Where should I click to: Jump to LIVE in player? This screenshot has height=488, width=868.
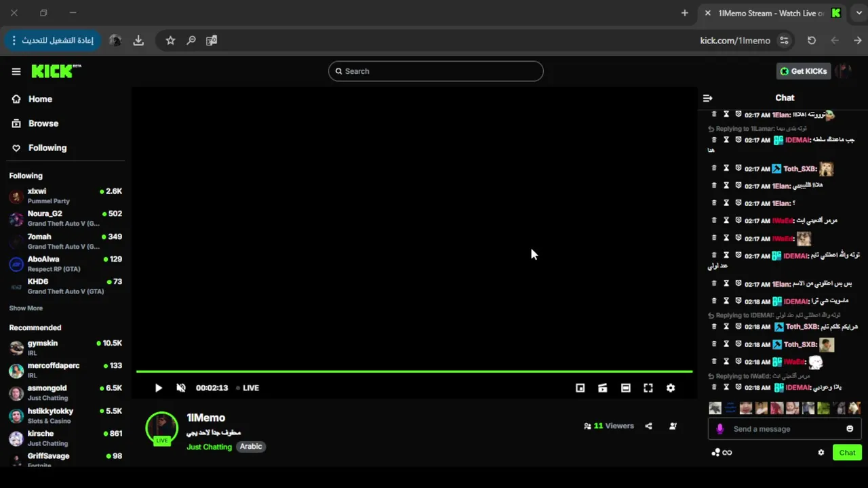[248, 388]
